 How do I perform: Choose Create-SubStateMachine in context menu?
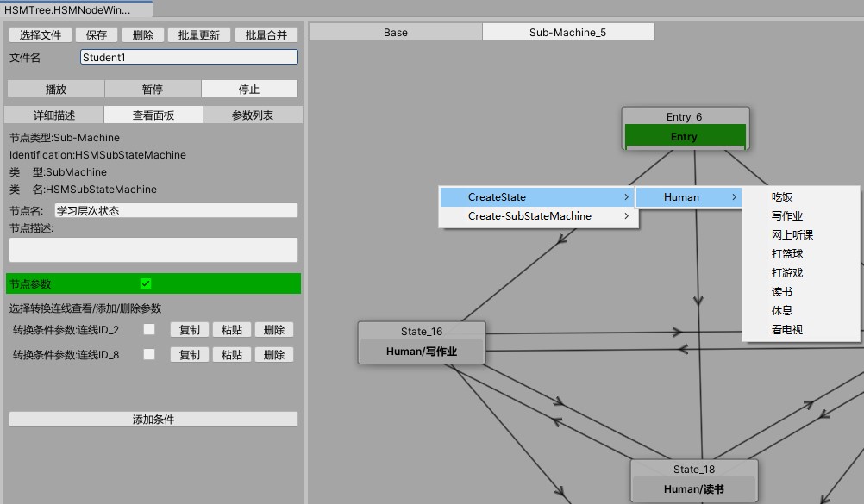538,216
